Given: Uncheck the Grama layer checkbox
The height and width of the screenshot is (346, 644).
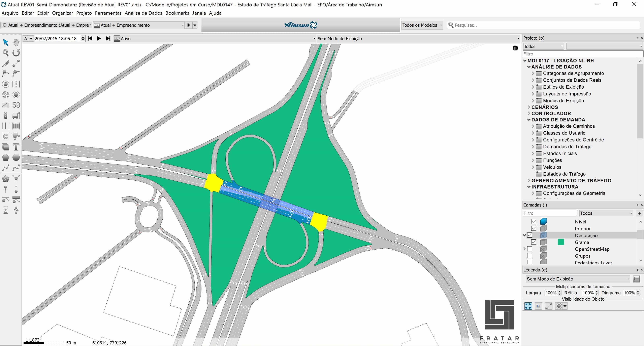Looking at the screenshot, I should pos(534,242).
